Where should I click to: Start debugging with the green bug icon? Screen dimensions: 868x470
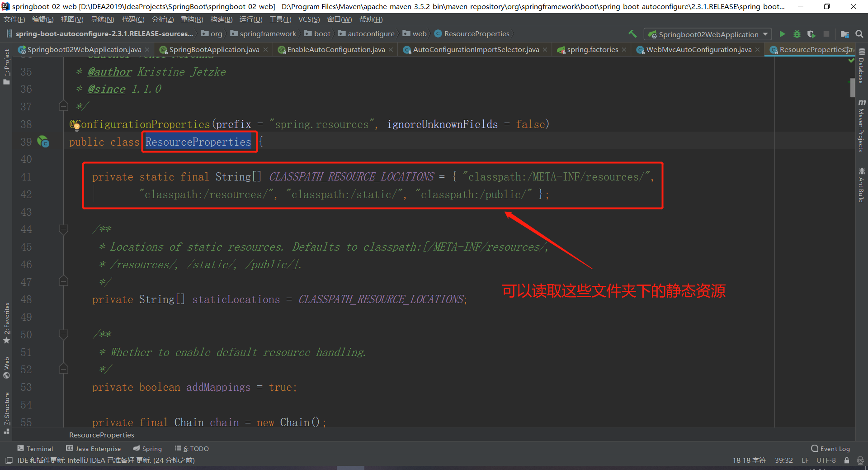pos(797,34)
